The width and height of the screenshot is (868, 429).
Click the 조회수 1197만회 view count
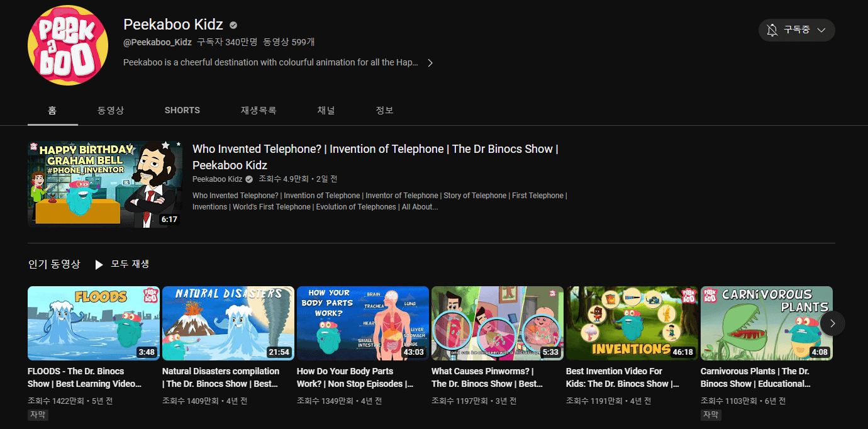tap(460, 401)
